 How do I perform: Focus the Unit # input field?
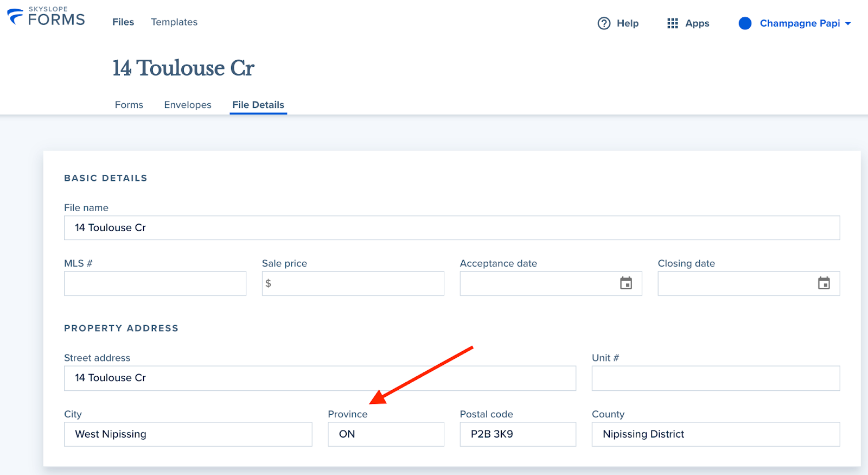716,378
